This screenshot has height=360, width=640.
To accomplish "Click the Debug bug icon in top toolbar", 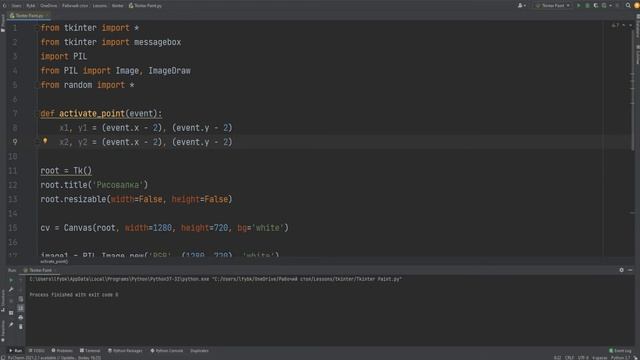I will (587, 6).
